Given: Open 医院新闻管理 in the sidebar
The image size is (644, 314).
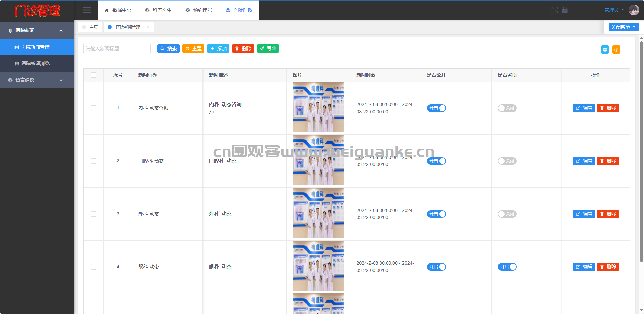Looking at the screenshot, I should click(37, 47).
